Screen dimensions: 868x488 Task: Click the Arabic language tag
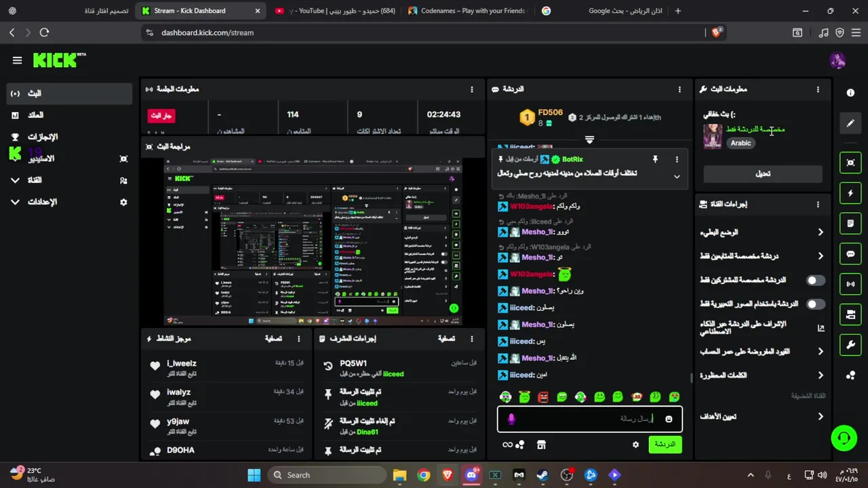741,143
